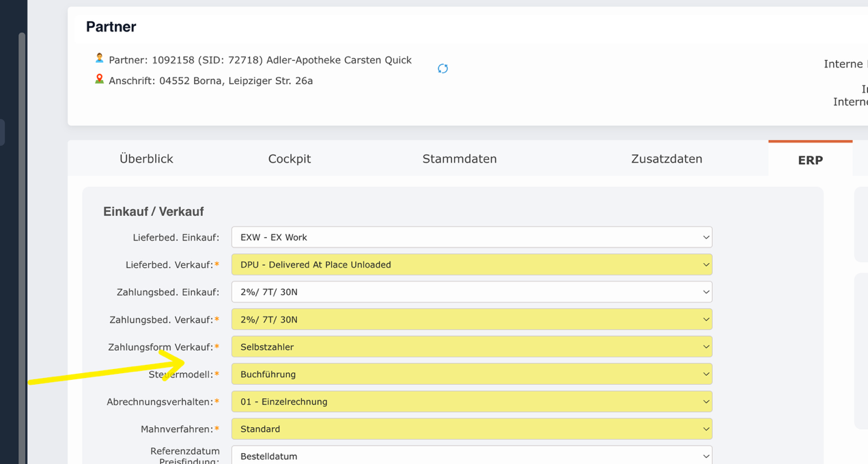
Task: Select the active ERP tab
Action: (x=810, y=160)
